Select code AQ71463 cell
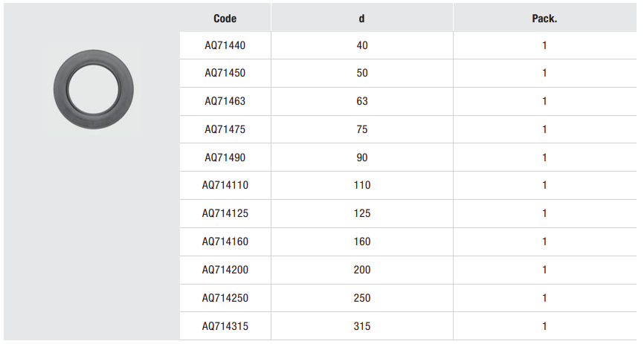Screen dimensions: 644x344 225,101
